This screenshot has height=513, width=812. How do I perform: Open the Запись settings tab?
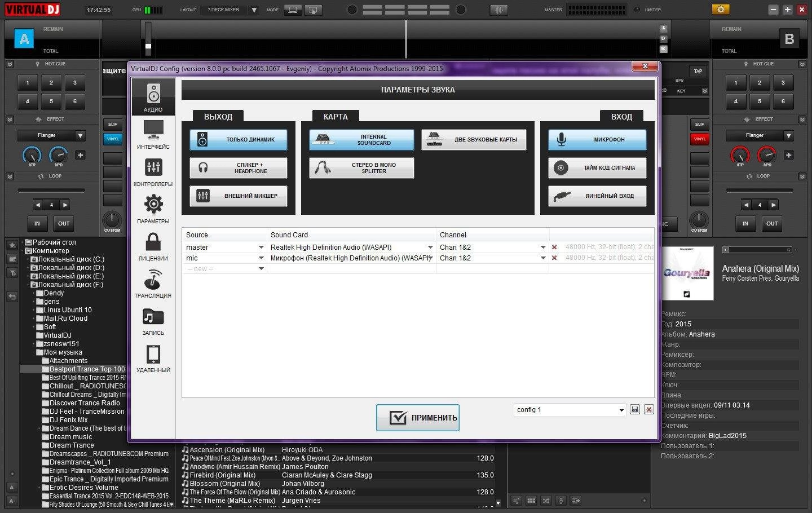[153, 320]
